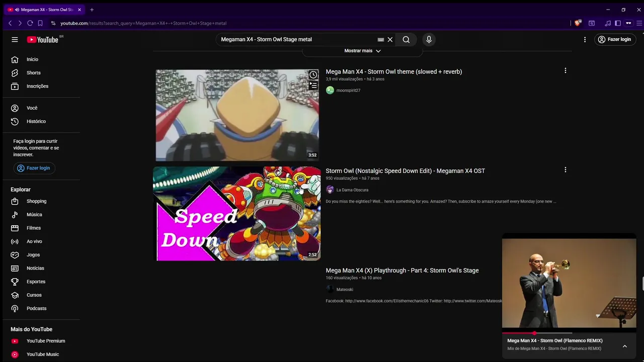Open miniplayer title Storm Owl Flamenco REMIX
Image resolution: width=644 pixels, height=362 pixels.
click(x=555, y=341)
